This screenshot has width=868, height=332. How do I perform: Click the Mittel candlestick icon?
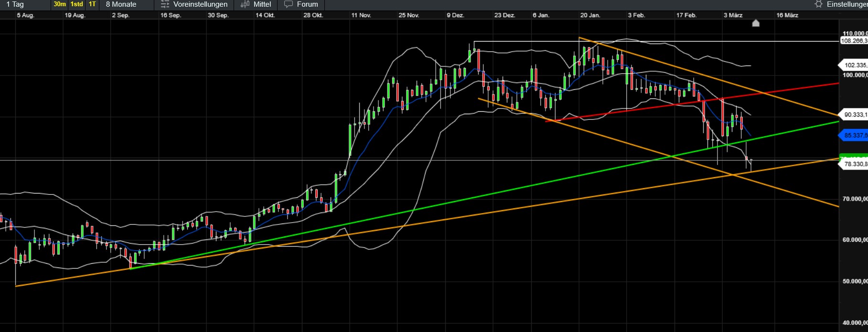point(245,4)
